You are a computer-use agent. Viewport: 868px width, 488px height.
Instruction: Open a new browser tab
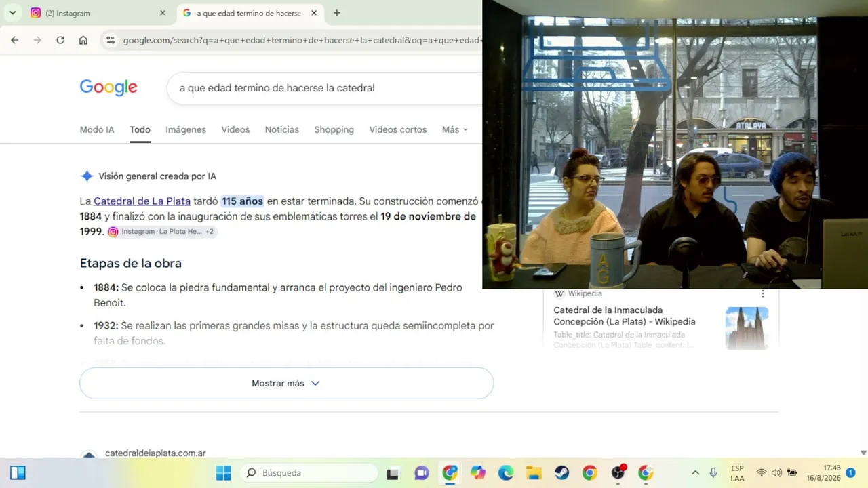pos(337,13)
